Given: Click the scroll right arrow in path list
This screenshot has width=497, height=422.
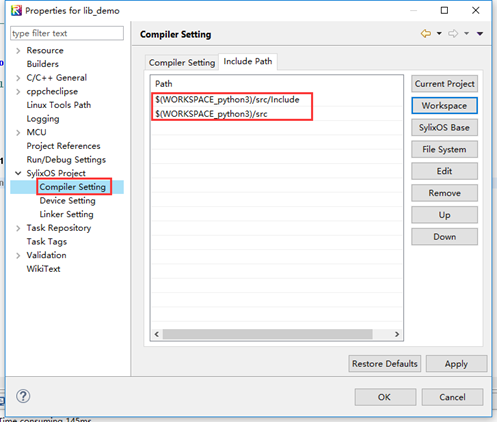Looking at the screenshot, I should pyautogui.click(x=397, y=334).
